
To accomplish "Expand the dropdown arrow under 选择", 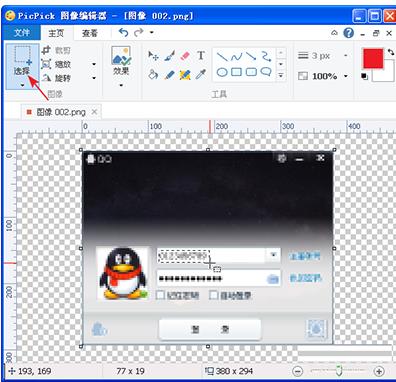I will coord(22,85).
